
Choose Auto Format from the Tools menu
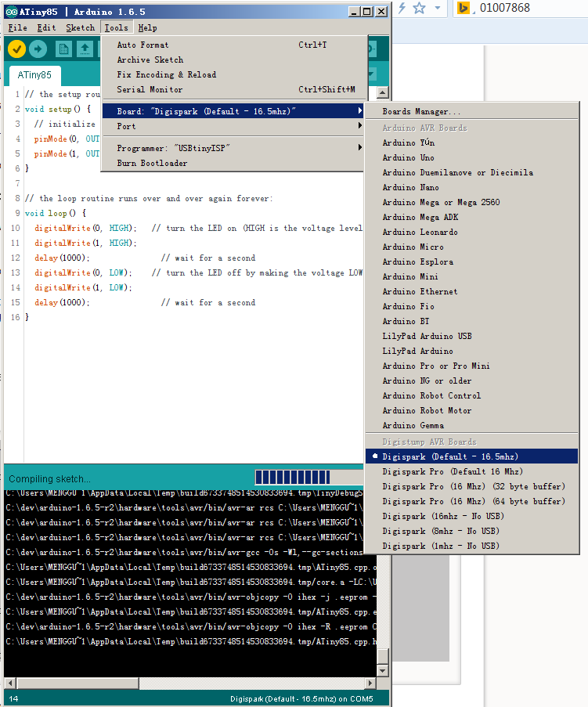(233, 45)
